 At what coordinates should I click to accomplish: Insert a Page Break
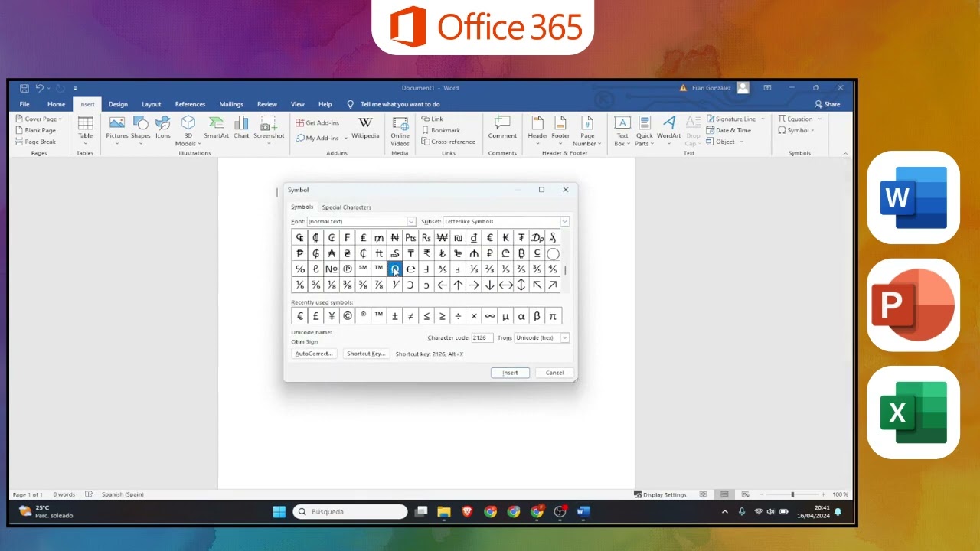pyautogui.click(x=36, y=142)
